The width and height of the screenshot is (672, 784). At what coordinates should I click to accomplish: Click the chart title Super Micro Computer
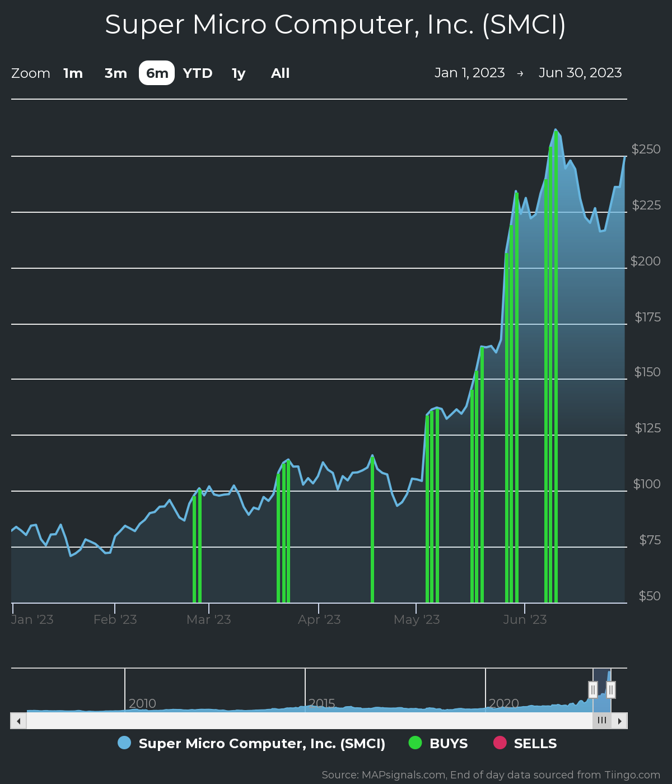point(335,25)
